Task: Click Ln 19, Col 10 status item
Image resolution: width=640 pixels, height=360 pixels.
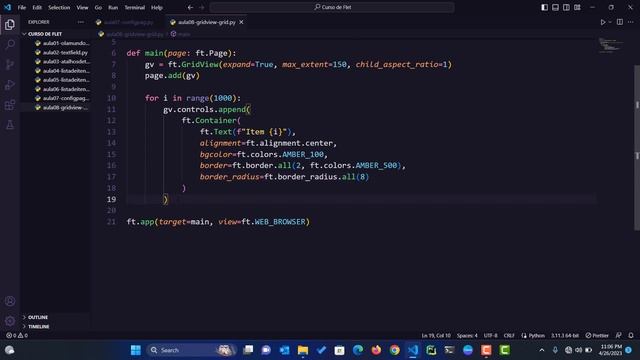Action: pyautogui.click(x=436, y=336)
